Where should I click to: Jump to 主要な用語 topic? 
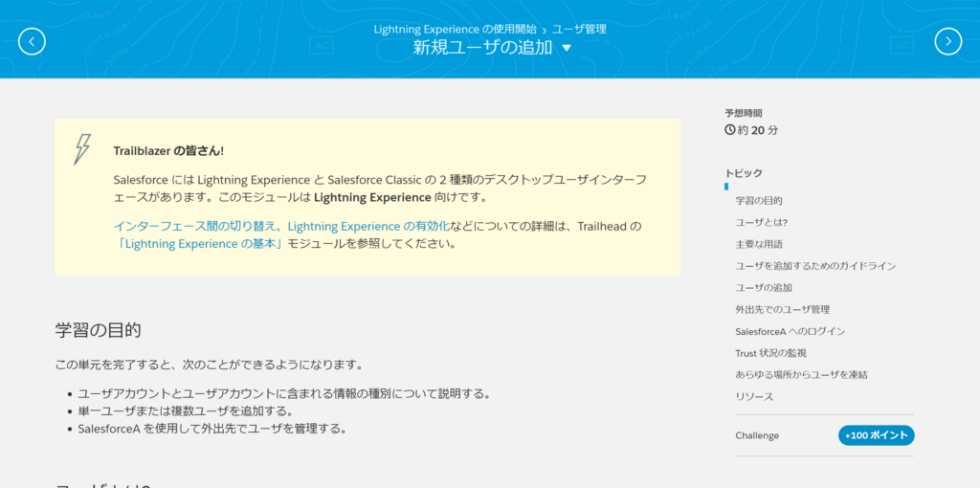759,244
